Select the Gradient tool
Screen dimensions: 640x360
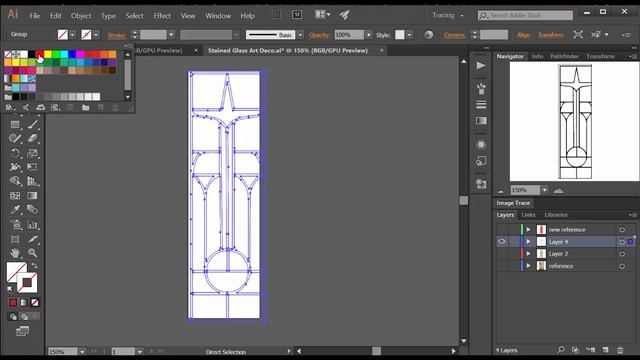[33, 196]
